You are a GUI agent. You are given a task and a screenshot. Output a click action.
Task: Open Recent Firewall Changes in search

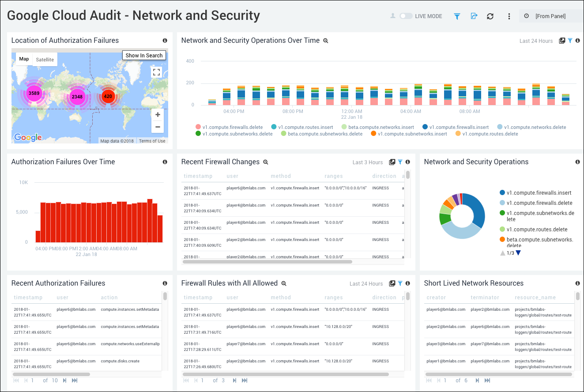coord(266,162)
